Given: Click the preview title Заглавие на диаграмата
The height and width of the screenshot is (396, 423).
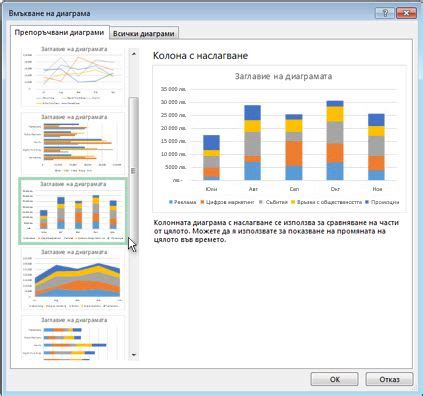Looking at the screenshot, I should coord(283,76).
